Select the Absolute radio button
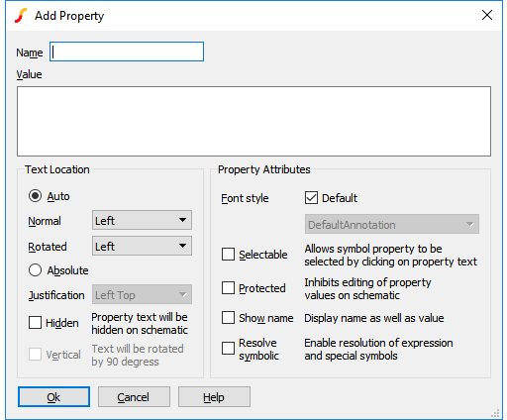Screen dimensions: 507x420 35,270
